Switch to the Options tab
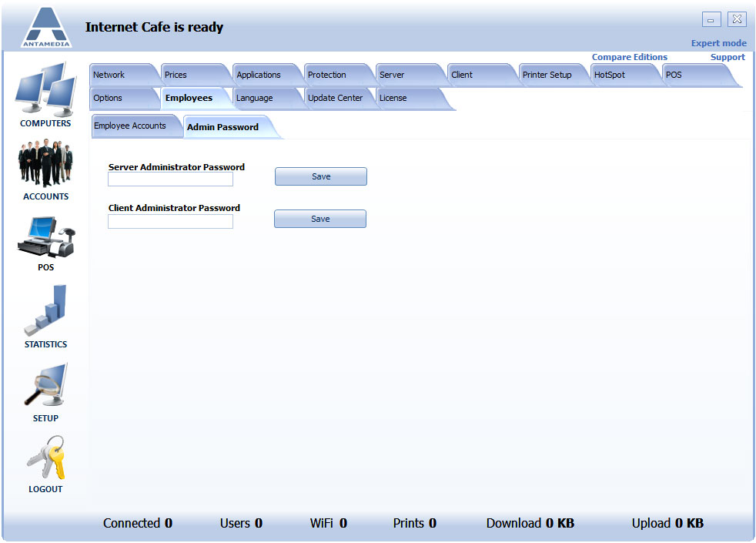The image size is (756, 543). point(125,98)
